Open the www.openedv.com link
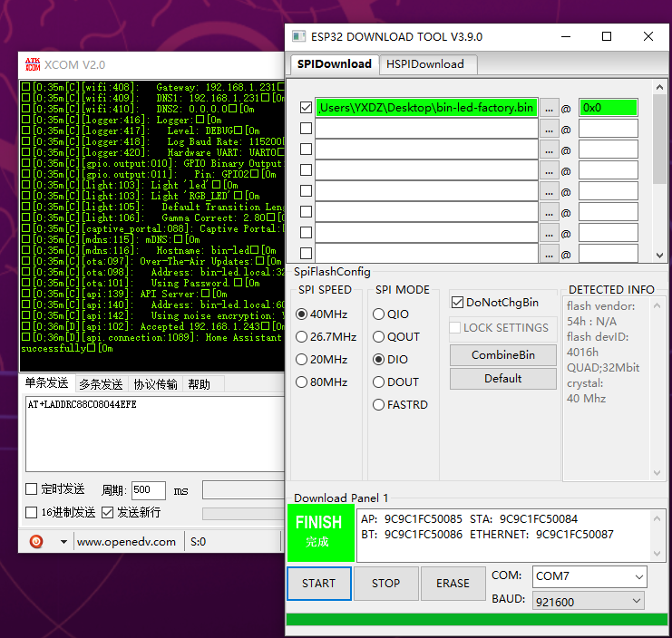Viewport: 672px width, 638px height. pyautogui.click(x=126, y=542)
